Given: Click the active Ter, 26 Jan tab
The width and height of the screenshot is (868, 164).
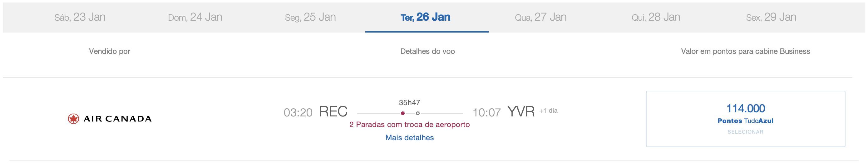Looking at the screenshot, I should coord(426,17).
